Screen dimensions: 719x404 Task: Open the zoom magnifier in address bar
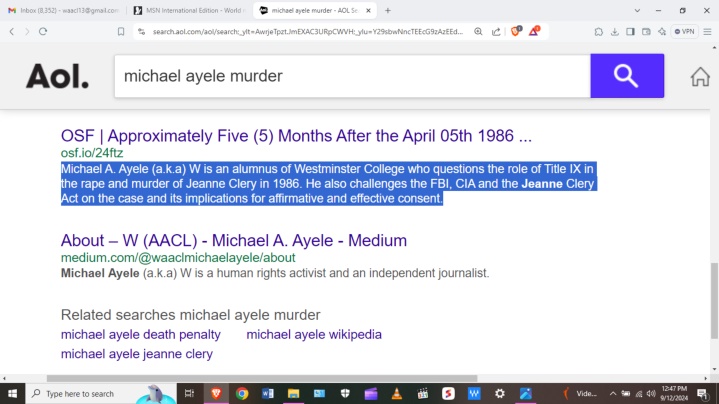pos(478,32)
